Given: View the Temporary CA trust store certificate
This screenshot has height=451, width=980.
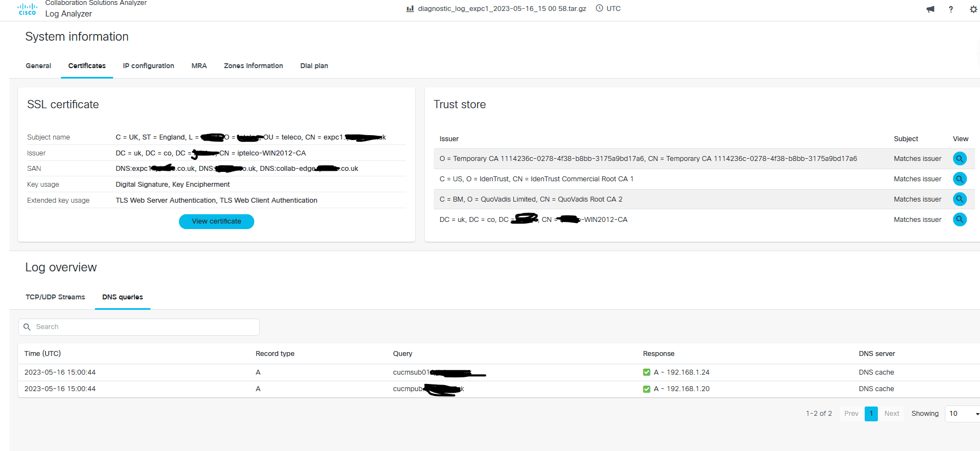Looking at the screenshot, I should tap(960, 159).
